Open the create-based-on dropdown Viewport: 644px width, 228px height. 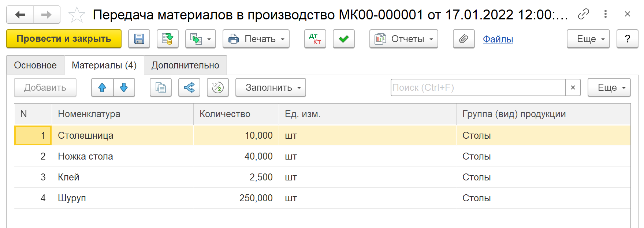(200, 39)
